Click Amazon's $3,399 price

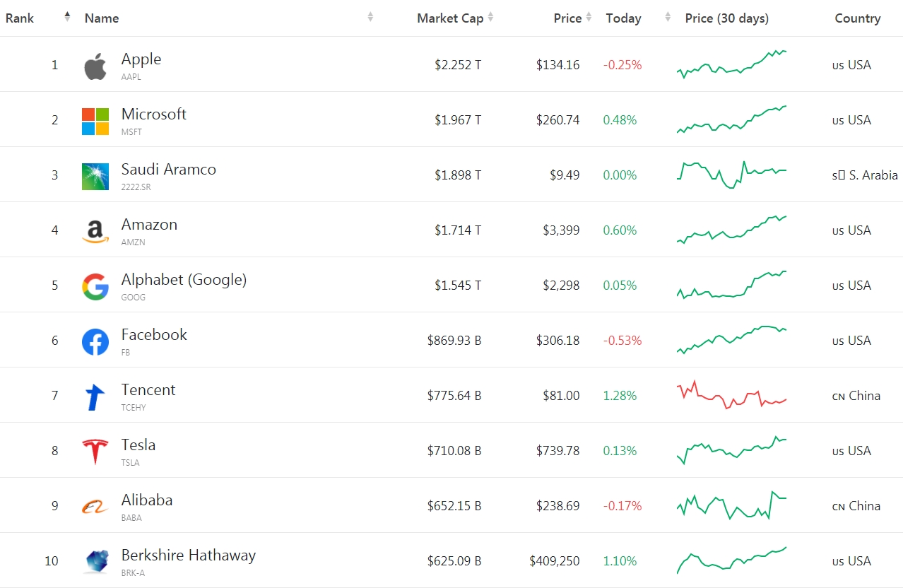[x=561, y=230]
